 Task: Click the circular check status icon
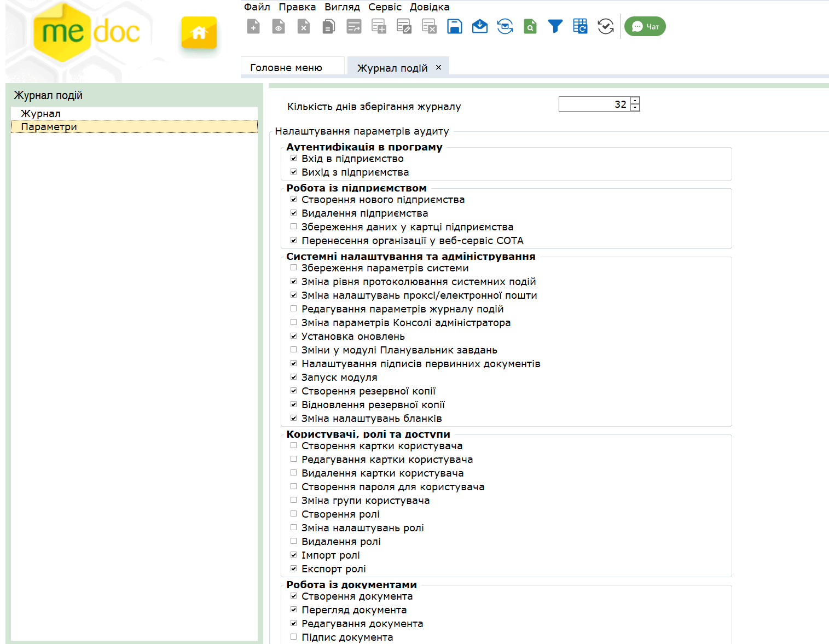pos(605,26)
